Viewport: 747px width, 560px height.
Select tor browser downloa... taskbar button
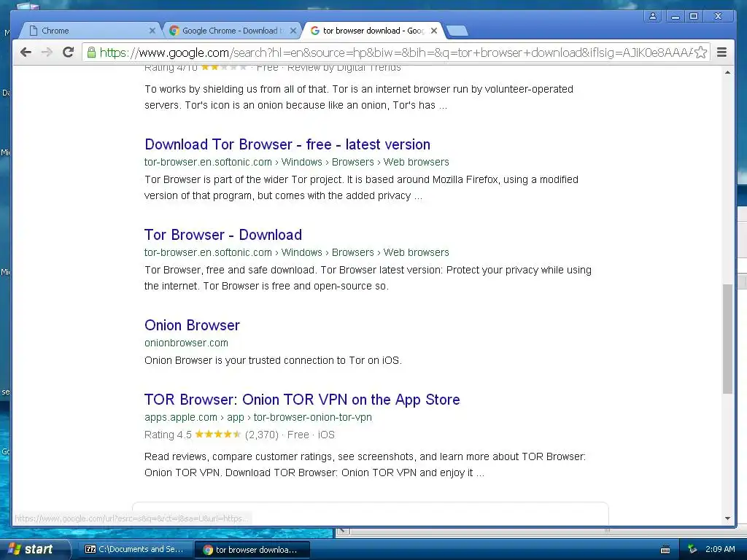252,550
